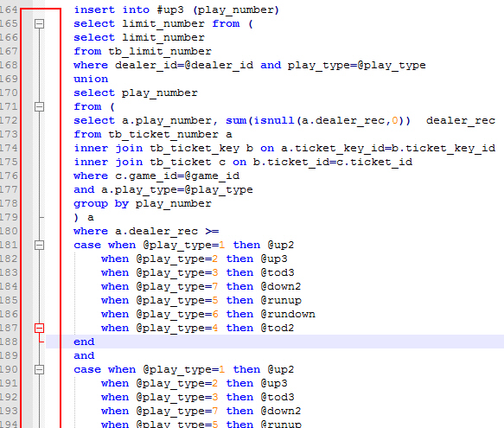Screen dimensions: 504x428
Task: Click 'when @play_type=4 then @tod2' line
Action: (197, 328)
